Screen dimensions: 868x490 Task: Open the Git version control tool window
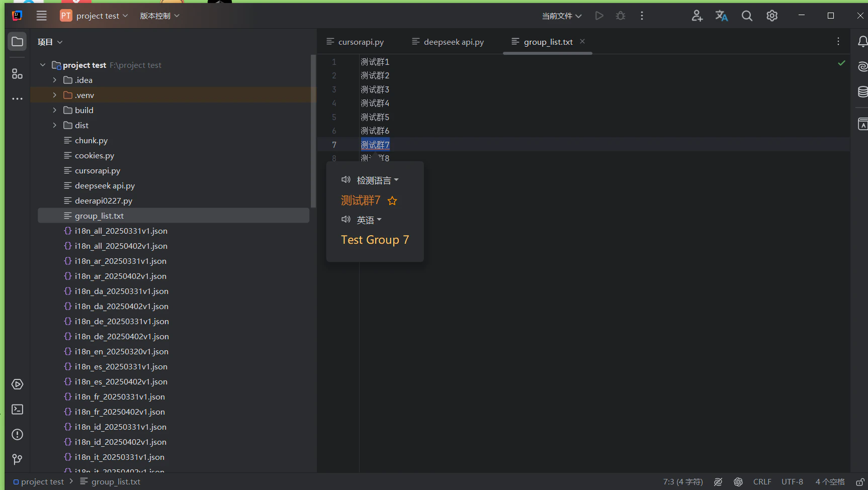pyautogui.click(x=17, y=459)
